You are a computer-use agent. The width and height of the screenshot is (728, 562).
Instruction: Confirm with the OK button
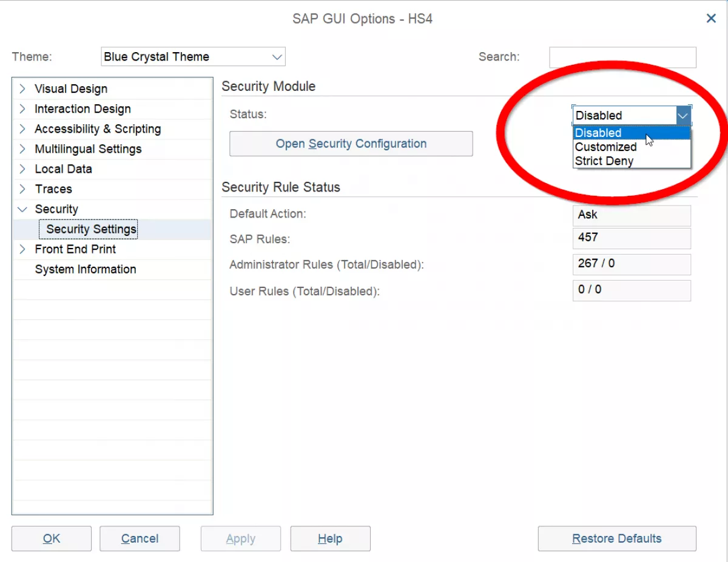[52, 538]
